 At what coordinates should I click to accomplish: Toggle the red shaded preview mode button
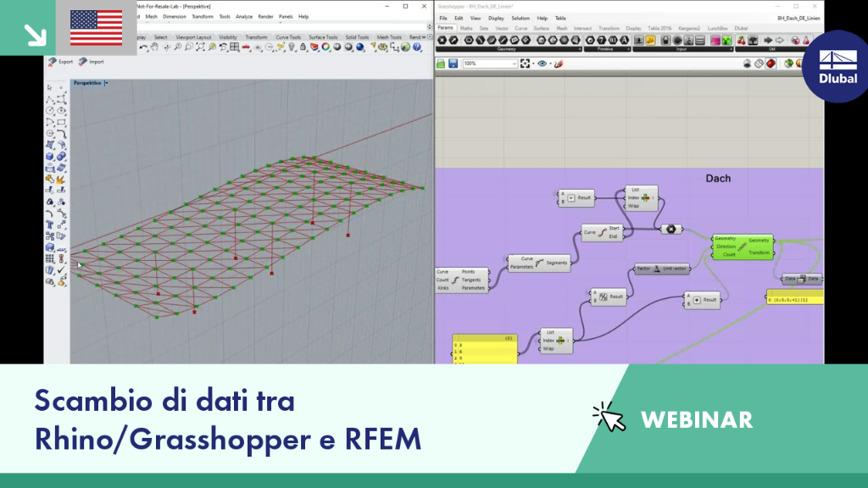click(771, 64)
